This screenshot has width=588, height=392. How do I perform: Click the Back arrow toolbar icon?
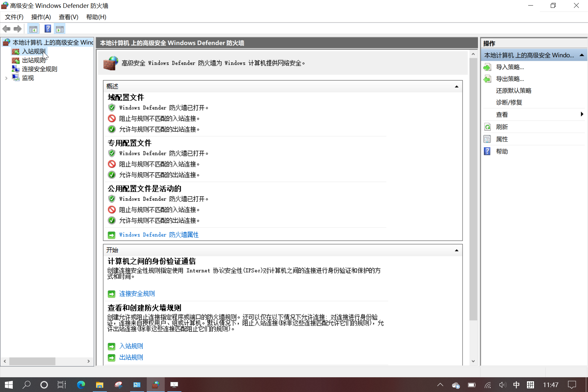point(7,29)
